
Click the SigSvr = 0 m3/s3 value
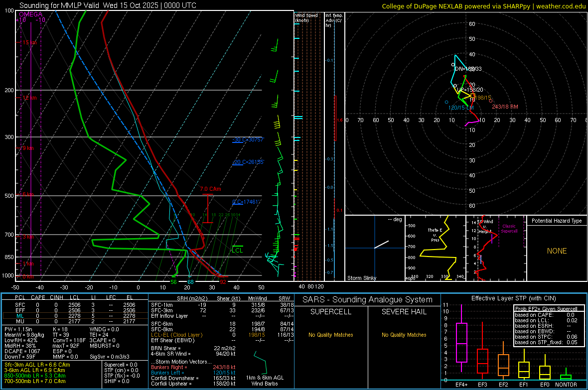tap(110, 357)
